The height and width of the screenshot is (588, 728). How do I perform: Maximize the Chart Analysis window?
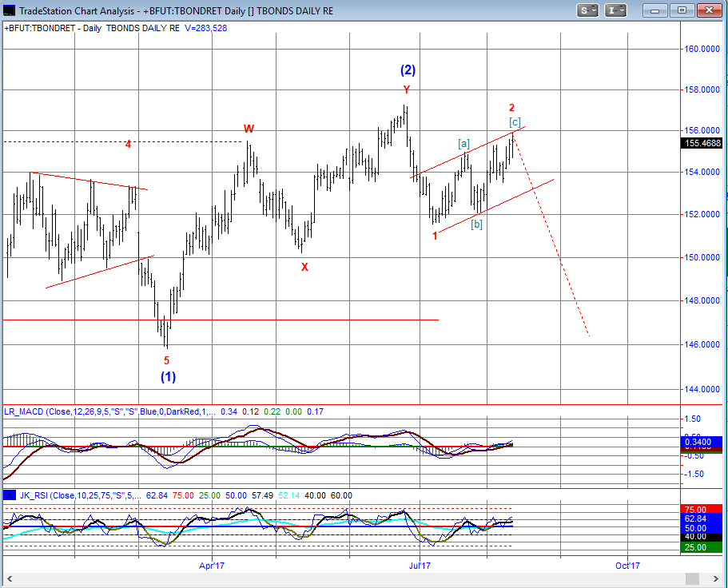[x=682, y=10]
